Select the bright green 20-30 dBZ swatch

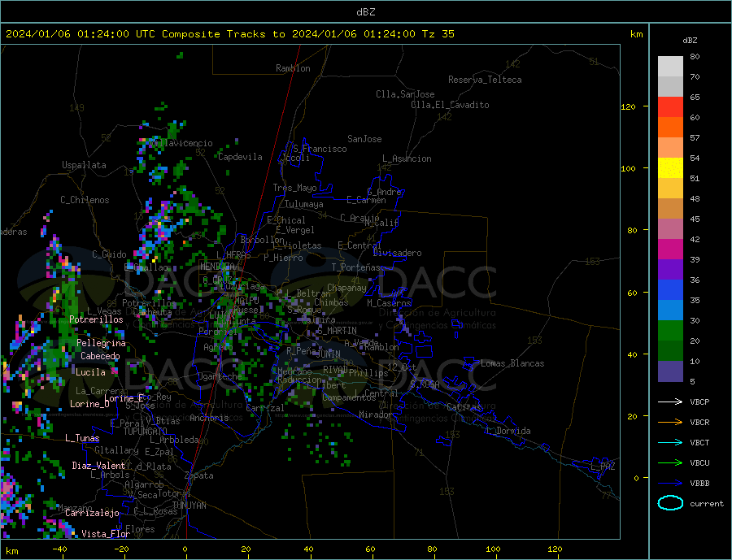click(670, 331)
